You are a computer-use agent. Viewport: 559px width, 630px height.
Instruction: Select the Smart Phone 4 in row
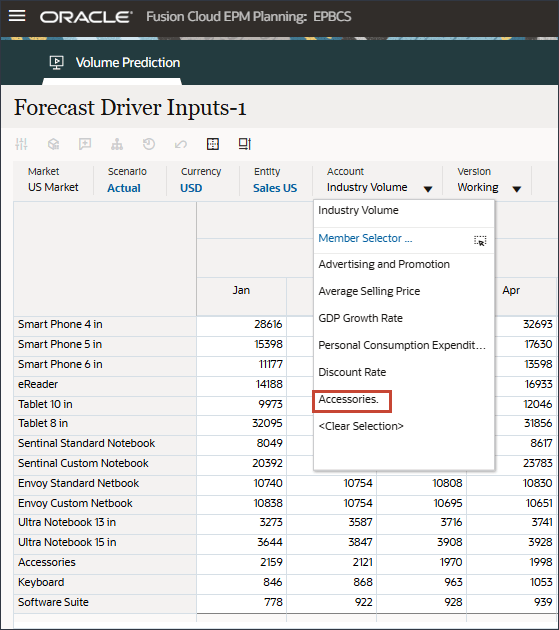[x=105, y=326]
